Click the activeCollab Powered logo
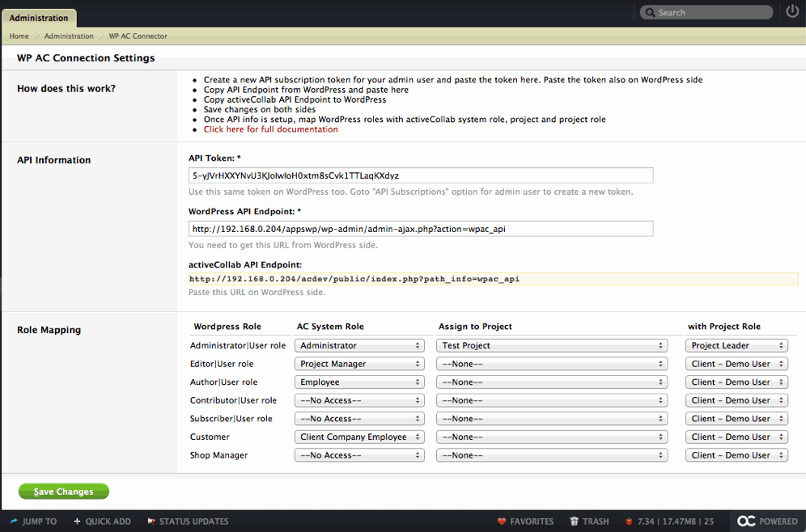 tap(767, 521)
